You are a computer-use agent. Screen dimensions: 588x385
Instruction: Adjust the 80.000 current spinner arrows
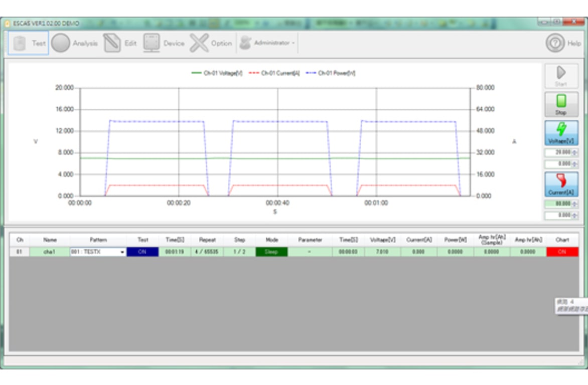[x=574, y=204]
